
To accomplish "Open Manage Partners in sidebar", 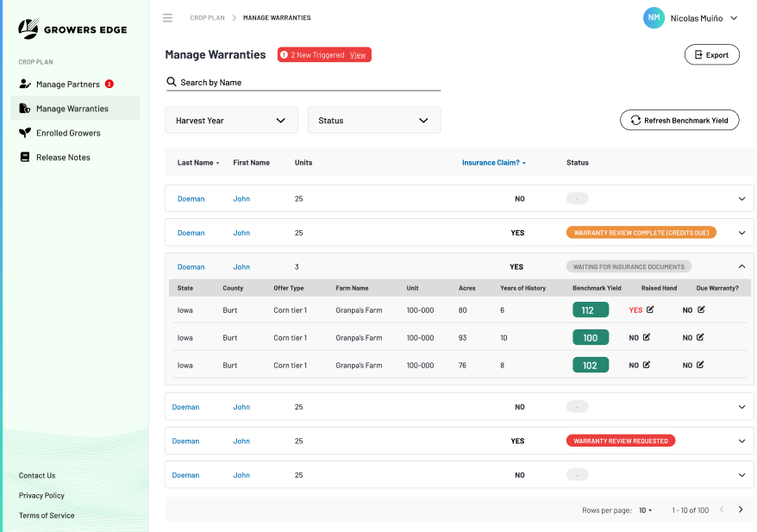I will tap(69, 84).
